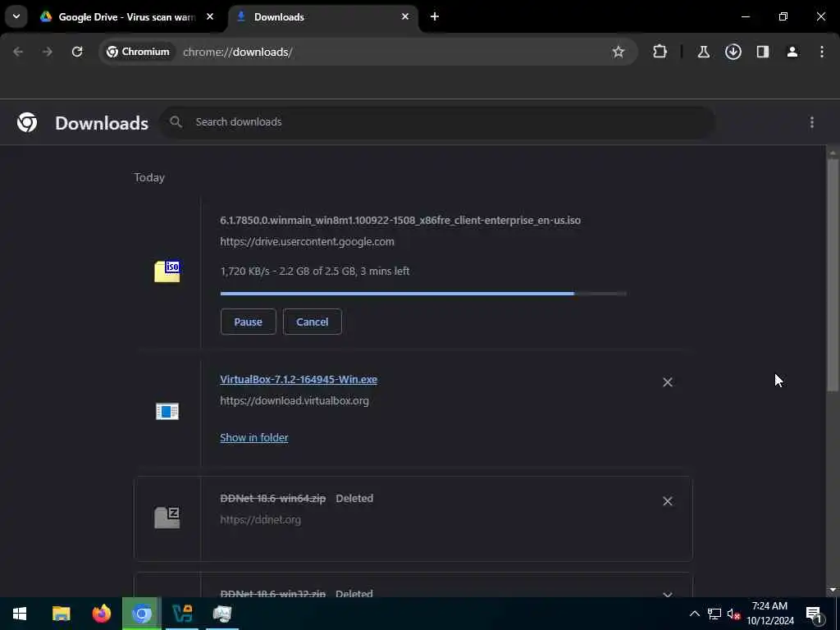Pause the ISO download
The image size is (840, 630).
click(x=248, y=322)
